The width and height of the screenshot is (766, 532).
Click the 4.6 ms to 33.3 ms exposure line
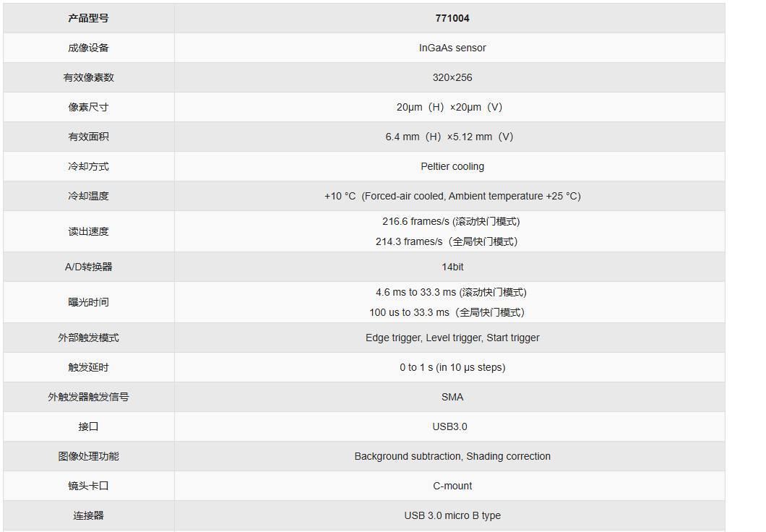tap(451, 292)
